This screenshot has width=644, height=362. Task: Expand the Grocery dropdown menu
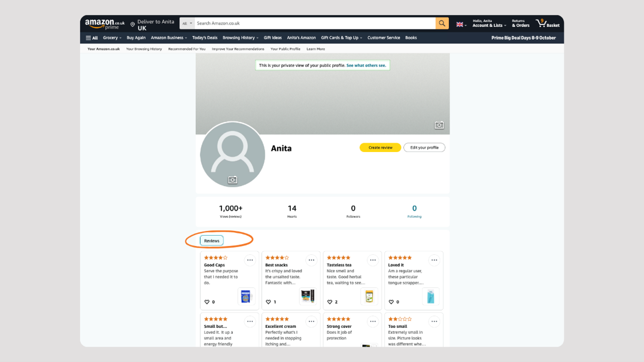tap(112, 38)
